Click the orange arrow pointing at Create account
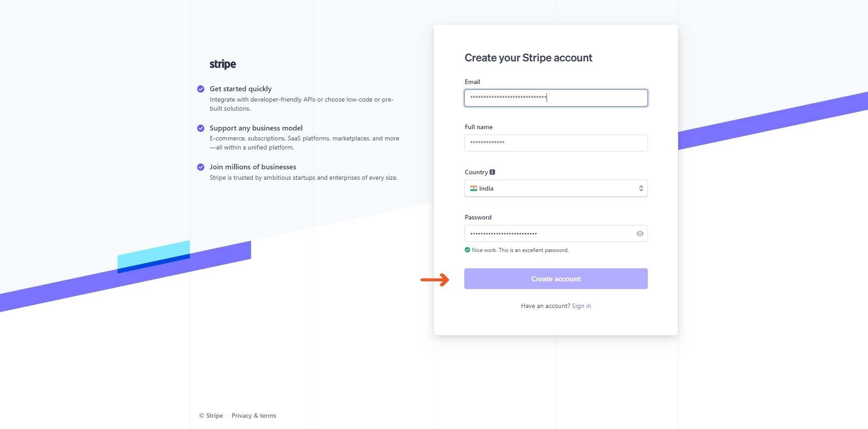Viewport: 868px width, 429px height. point(435,280)
